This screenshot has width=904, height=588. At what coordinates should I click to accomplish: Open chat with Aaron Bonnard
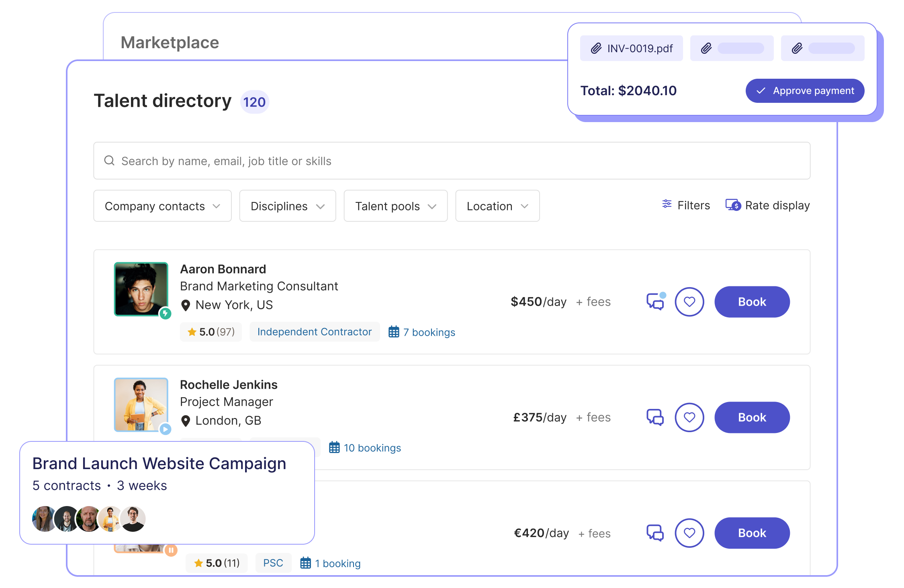[x=655, y=302]
